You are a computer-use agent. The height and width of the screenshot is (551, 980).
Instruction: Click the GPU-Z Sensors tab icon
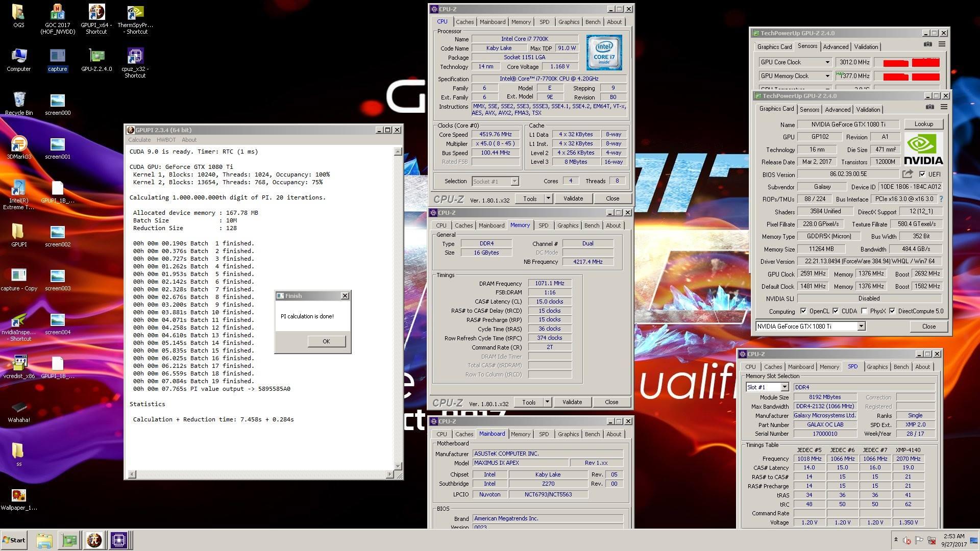[807, 46]
